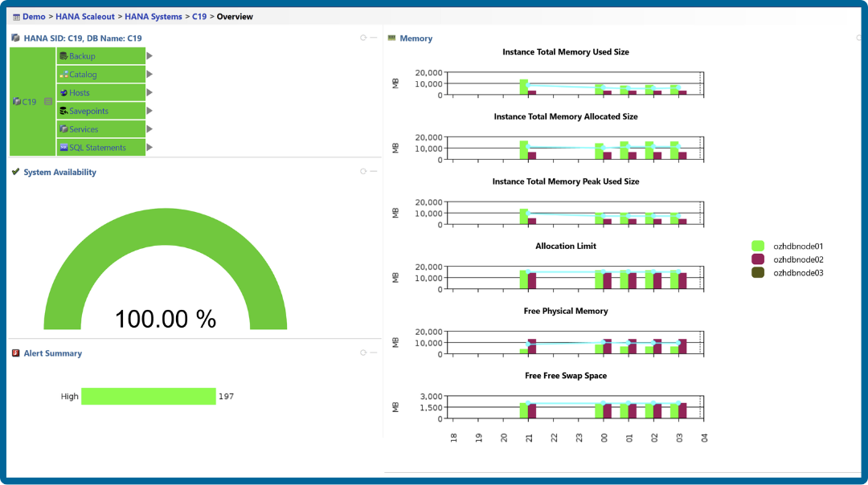Viewport: 868px width, 485px height.
Task: Click the Backup database icon
Action: [x=63, y=56]
